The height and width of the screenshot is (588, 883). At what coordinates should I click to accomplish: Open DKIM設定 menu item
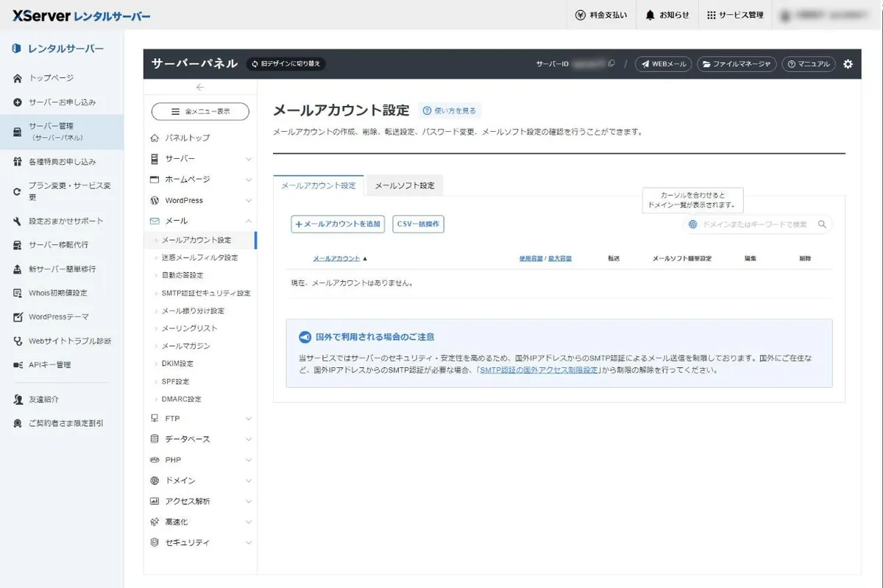[177, 364]
